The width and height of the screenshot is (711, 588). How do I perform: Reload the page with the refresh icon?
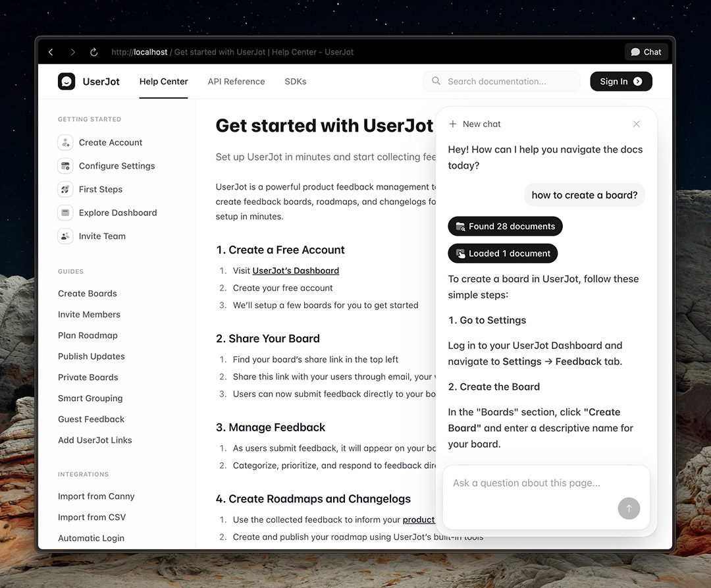point(93,51)
